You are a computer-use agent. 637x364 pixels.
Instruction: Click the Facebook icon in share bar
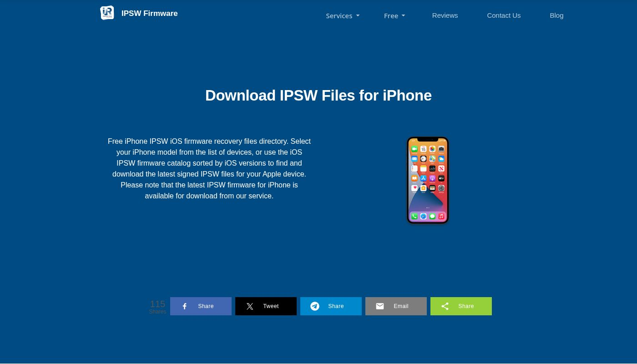point(185,306)
